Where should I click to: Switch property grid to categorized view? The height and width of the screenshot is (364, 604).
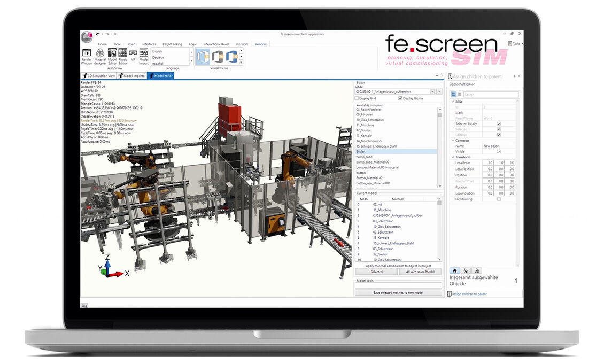click(454, 95)
